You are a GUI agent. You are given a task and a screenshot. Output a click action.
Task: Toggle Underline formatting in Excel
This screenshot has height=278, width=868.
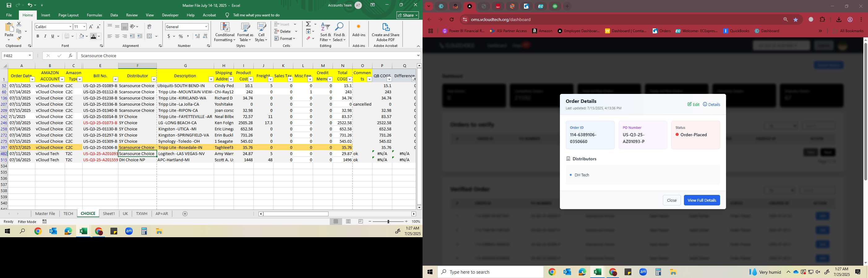[x=53, y=36]
